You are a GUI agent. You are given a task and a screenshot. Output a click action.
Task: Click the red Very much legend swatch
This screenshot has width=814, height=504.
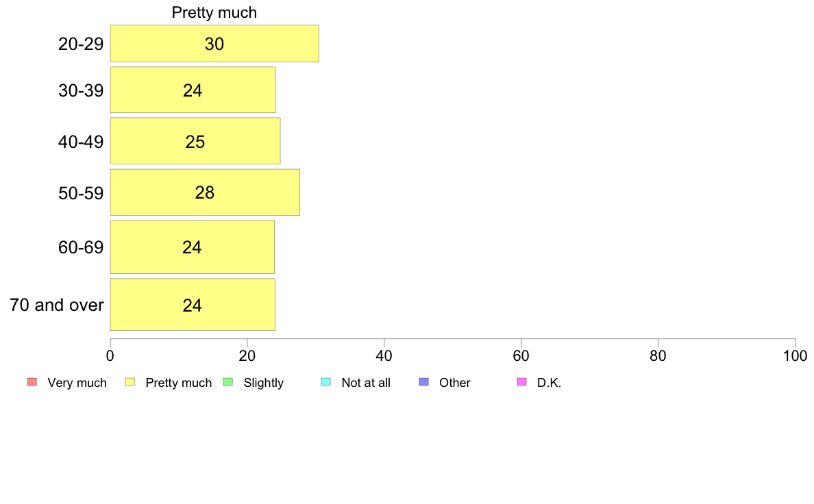point(32,382)
